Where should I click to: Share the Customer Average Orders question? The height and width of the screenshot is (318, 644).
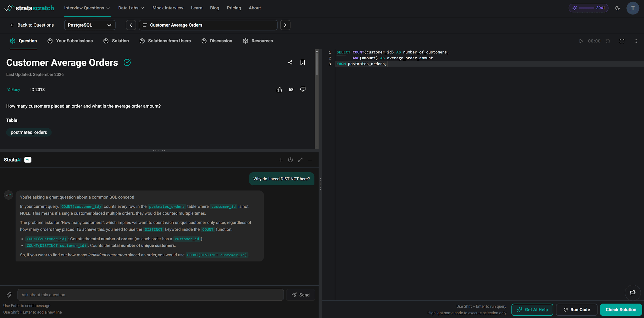click(x=290, y=63)
